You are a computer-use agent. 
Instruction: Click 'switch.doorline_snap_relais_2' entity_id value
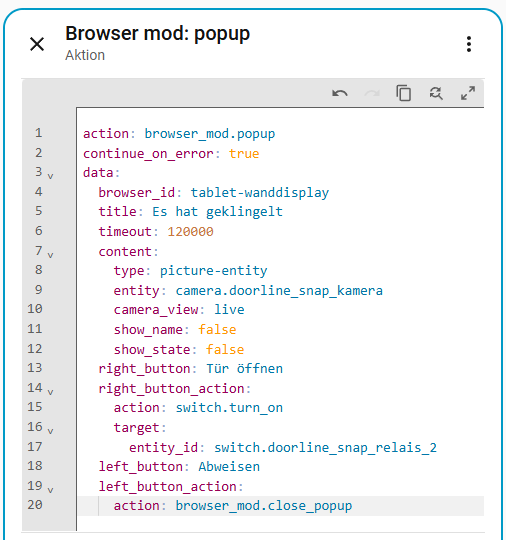pyautogui.click(x=325, y=448)
